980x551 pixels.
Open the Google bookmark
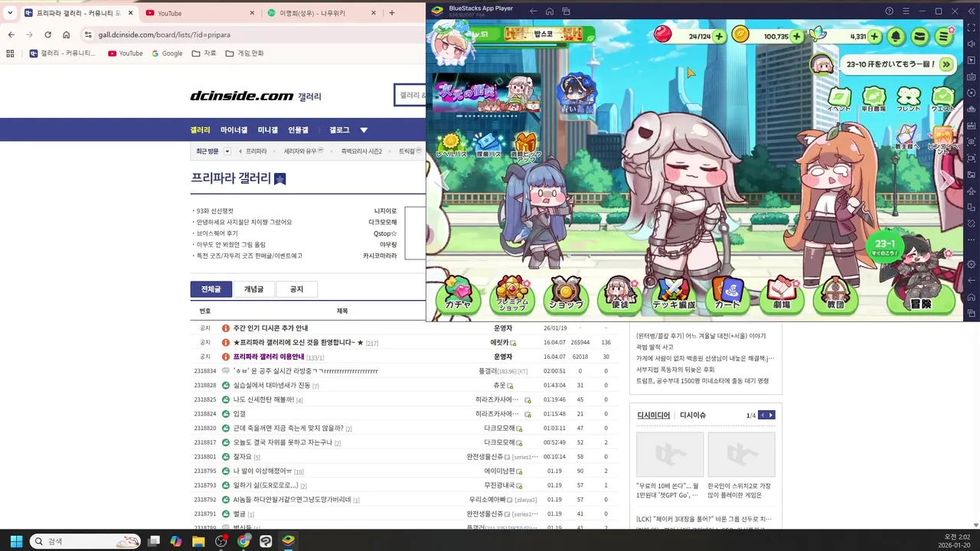[167, 54]
